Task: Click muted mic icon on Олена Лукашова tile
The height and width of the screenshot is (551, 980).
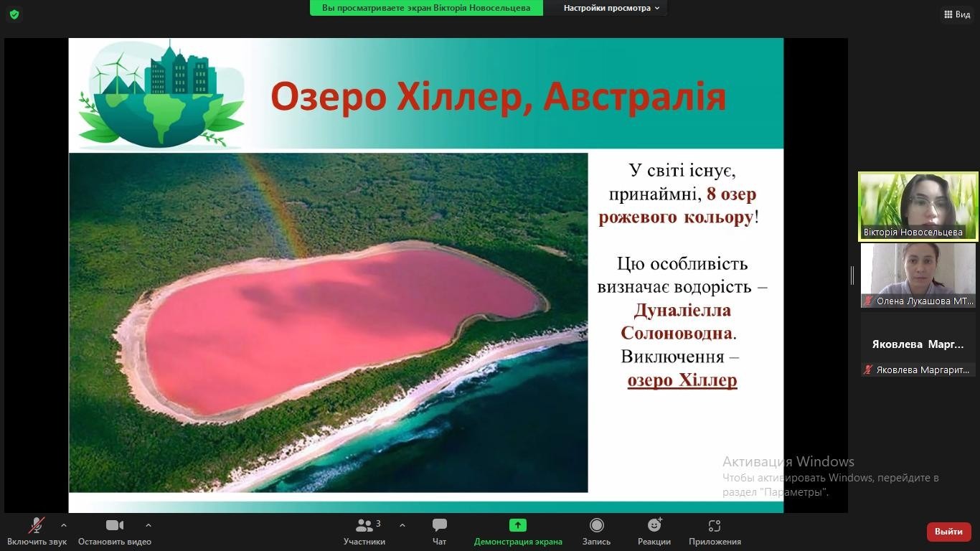Action: [868, 301]
